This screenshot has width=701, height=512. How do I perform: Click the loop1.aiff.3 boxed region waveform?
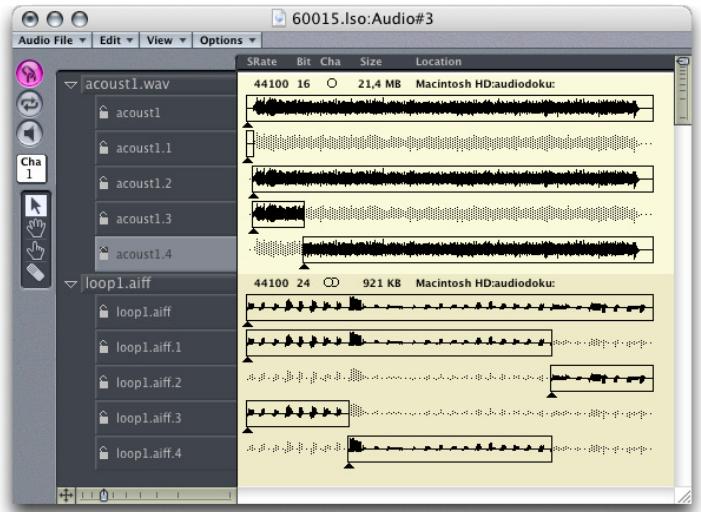click(x=298, y=413)
